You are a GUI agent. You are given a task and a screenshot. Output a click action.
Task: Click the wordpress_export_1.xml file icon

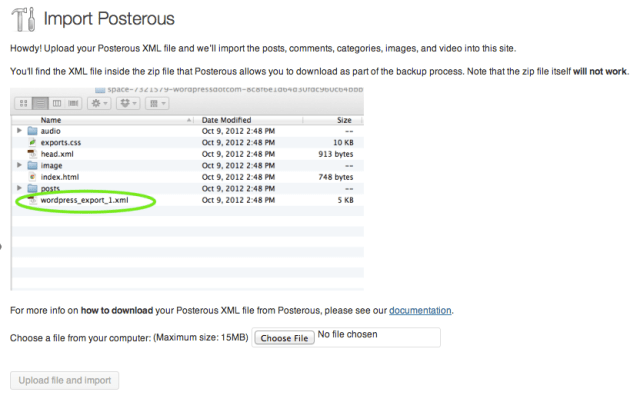click(x=32, y=200)
